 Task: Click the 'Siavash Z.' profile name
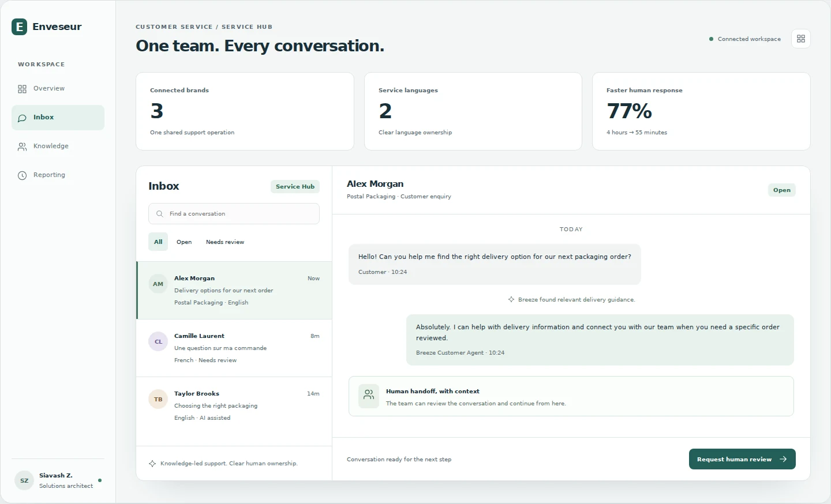[56, 476]
